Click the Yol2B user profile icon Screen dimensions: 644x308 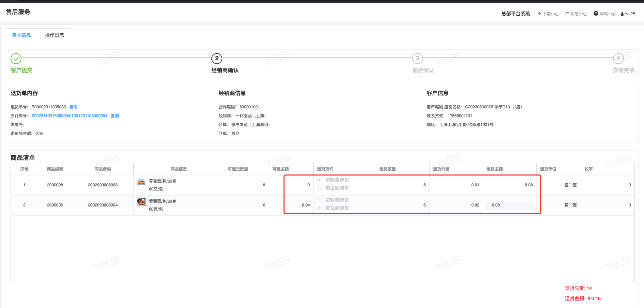pyautogui.click(x=622, y=14)
